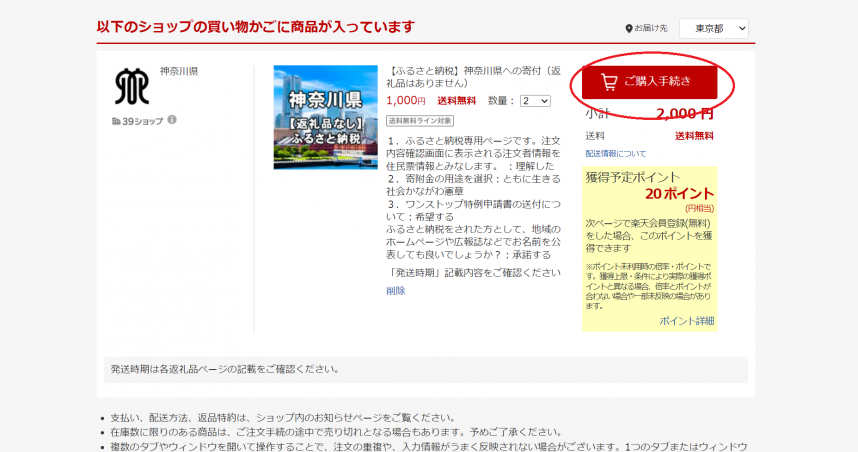Click the 2,000円 subtotal amount
The width and height of the screenshot is (858, 452).
point(684,113)
